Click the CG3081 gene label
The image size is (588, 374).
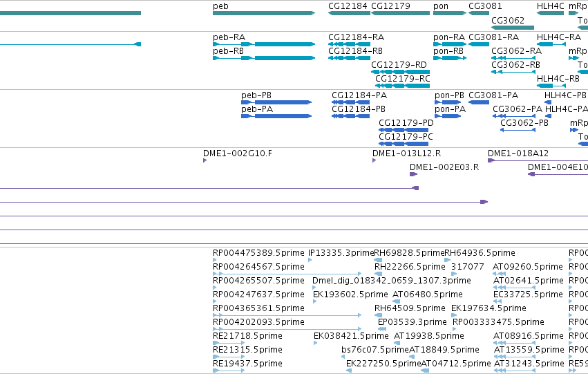(485, 6)
